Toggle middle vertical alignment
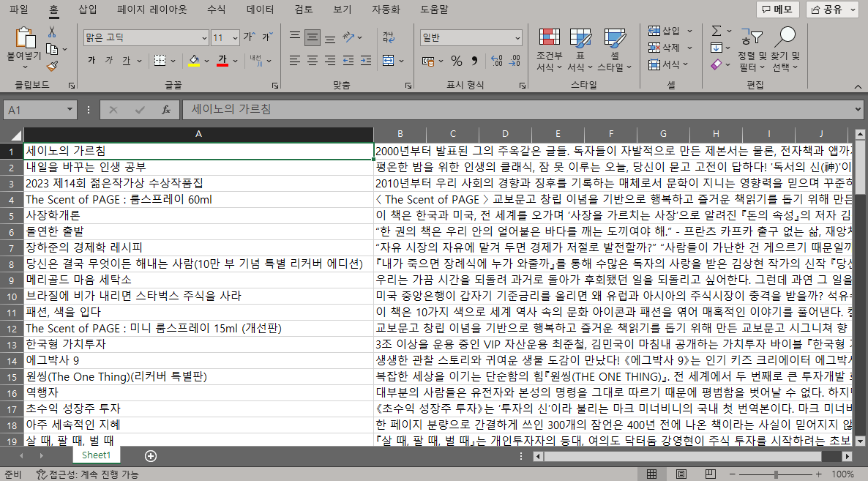868x481 pixels. pyautogui.click(x=313, y=37)
